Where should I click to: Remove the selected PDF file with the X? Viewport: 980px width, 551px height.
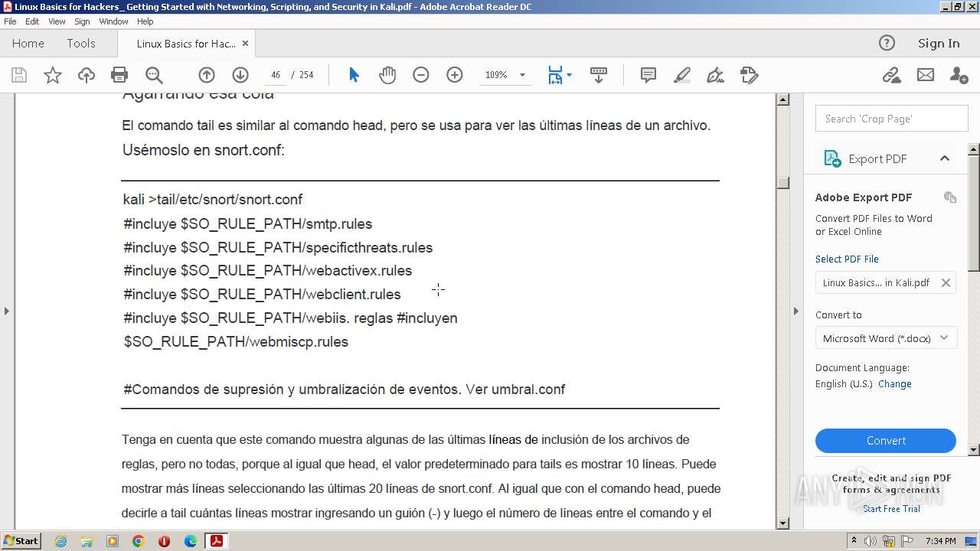946,282
